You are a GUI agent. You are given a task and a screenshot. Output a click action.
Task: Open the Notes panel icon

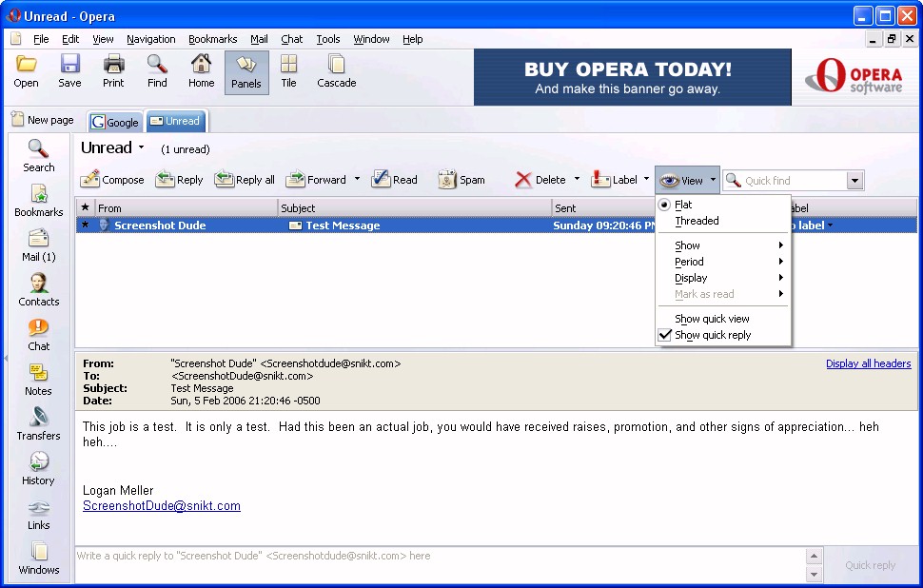pos(38,372)
